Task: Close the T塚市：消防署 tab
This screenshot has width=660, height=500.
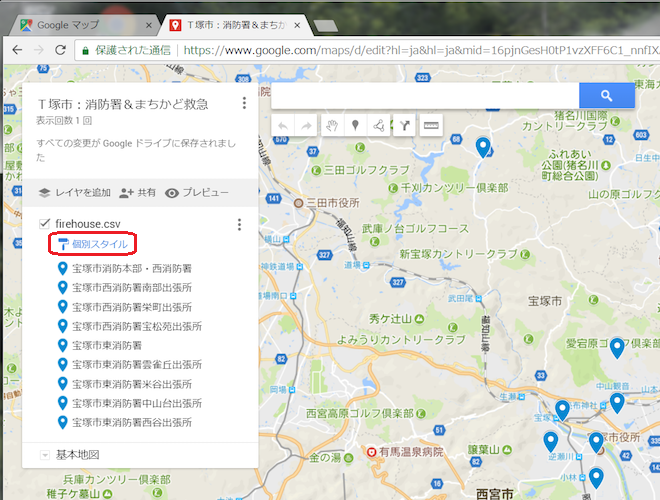Action: [297, 25]
